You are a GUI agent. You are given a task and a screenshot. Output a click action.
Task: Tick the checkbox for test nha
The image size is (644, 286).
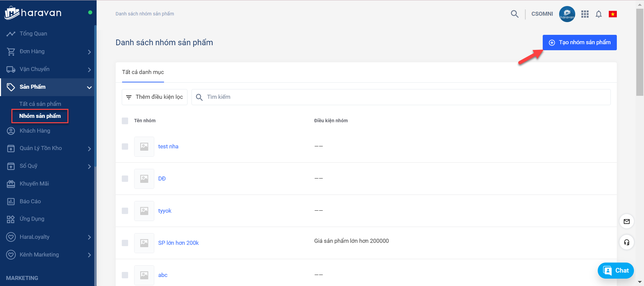125,146
